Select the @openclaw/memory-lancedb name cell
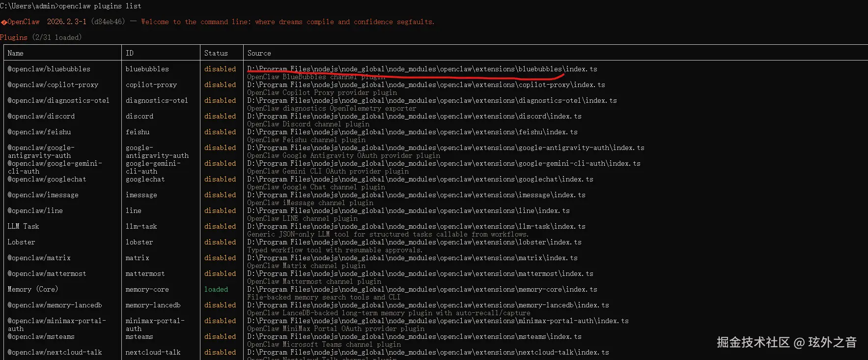868x360 pixels. point(55,305)
